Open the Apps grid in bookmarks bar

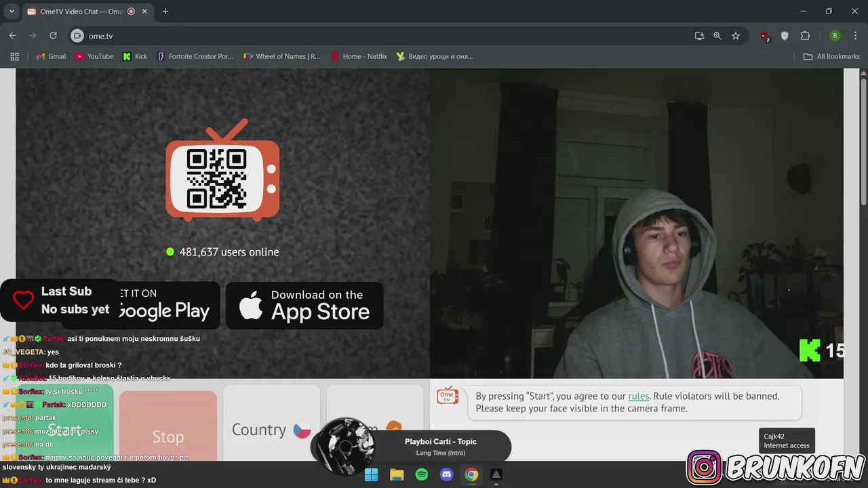[14, 56]
